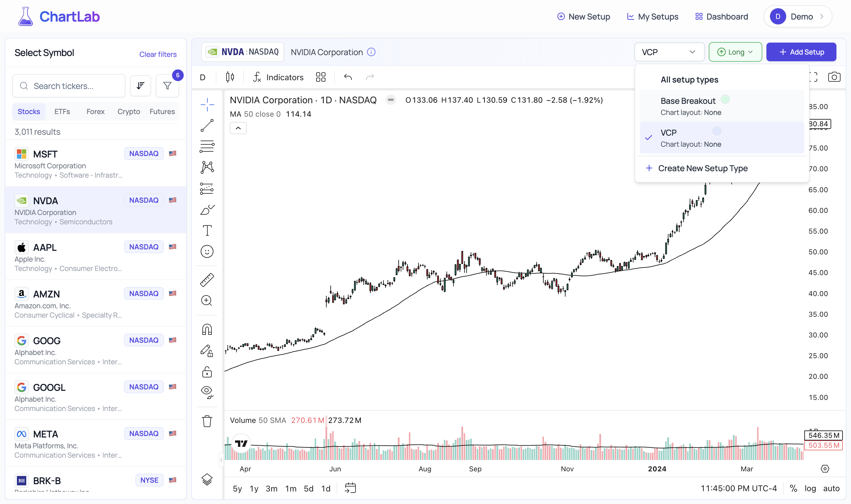Select the brush drawing tool

pyautogui.click(x=207, y=209)
